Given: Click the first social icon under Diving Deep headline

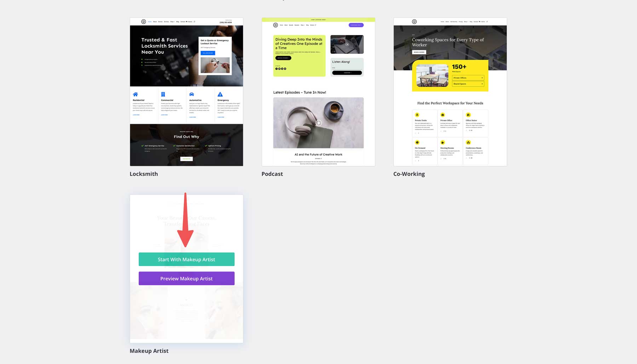Looking at the screenshot, I should click(x=276, y=69).
